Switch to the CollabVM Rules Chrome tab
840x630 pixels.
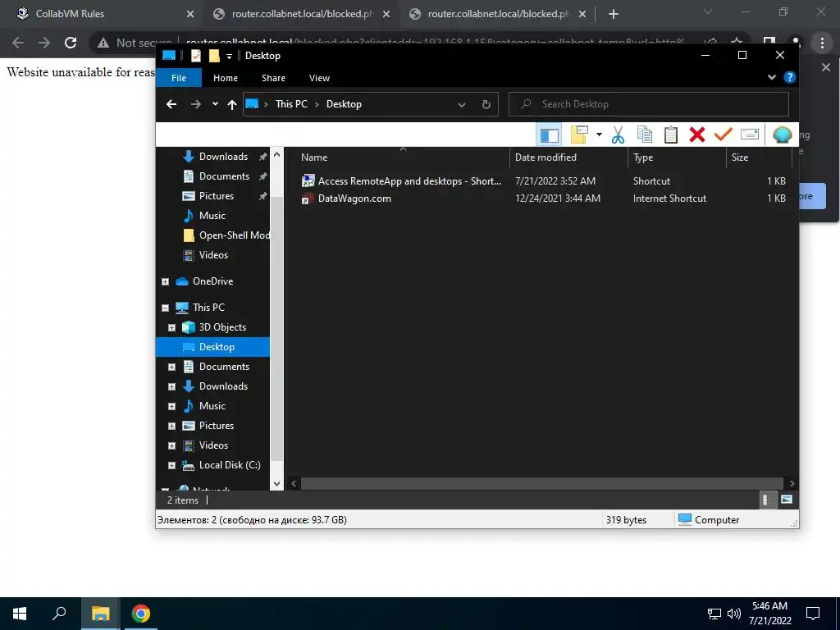coord(102,14)
